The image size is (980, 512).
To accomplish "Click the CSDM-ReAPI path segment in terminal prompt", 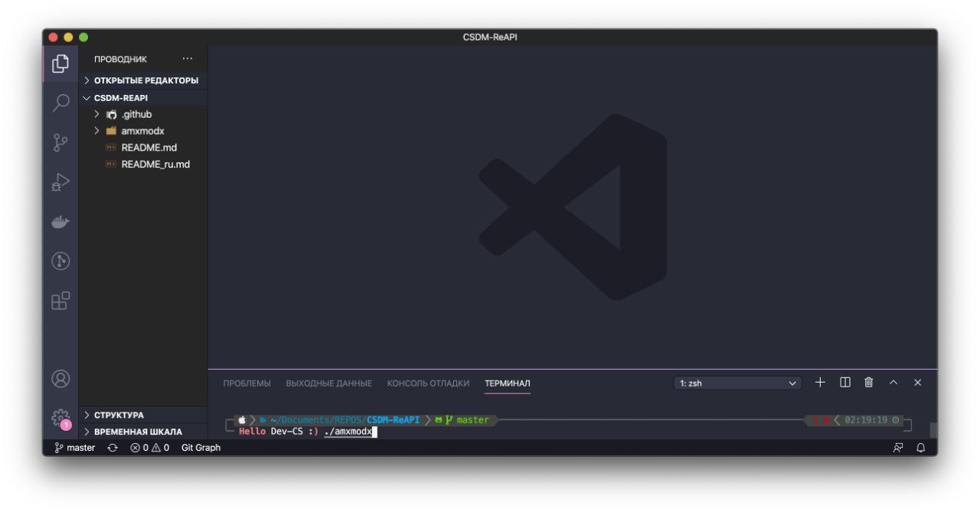I will [x=394, y=420].
